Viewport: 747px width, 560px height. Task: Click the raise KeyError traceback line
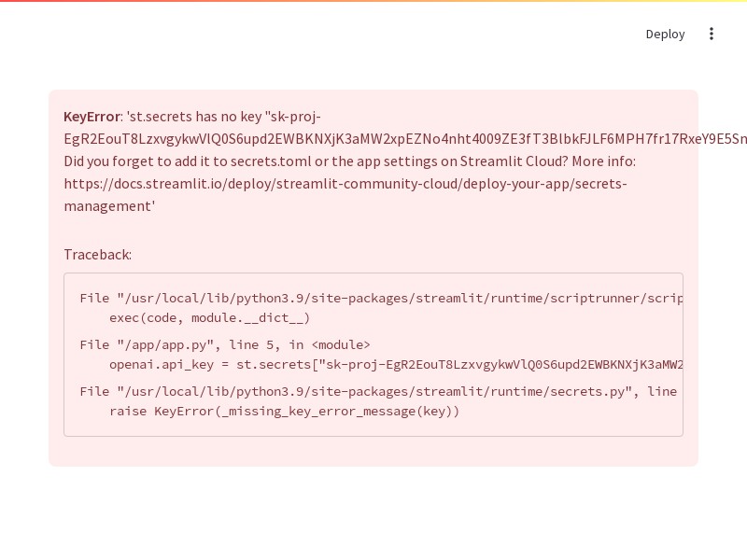point(284,411)
